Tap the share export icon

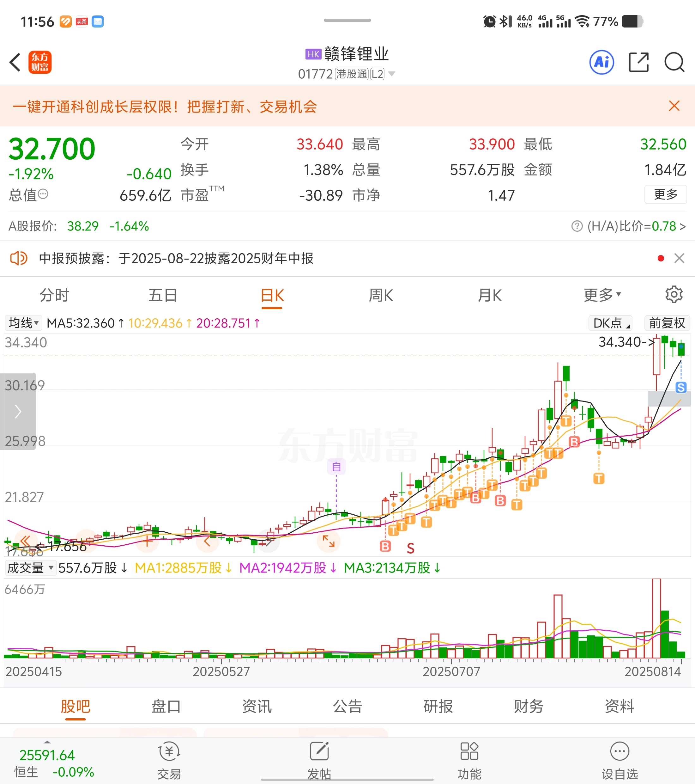click(639, 62)
